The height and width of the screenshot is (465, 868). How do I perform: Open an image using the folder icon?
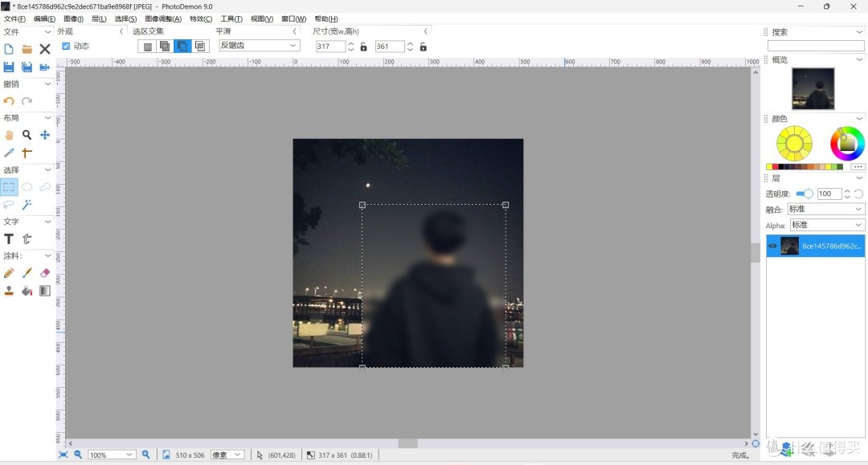[x=27, y=49]
